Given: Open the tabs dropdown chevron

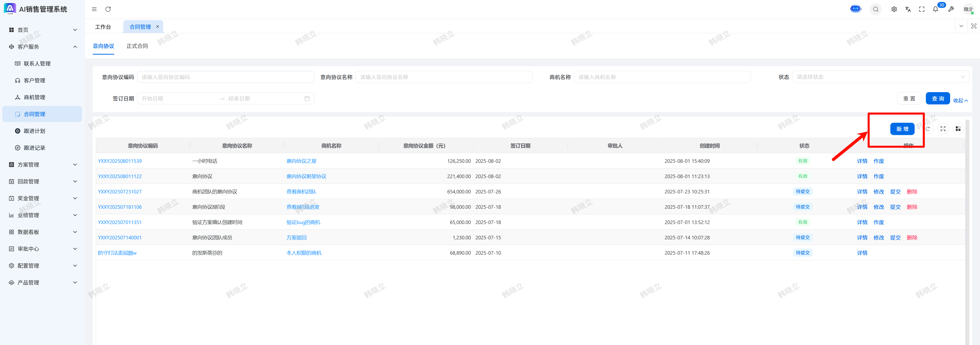Looking at the screenshot, I should tap(961, 26).
